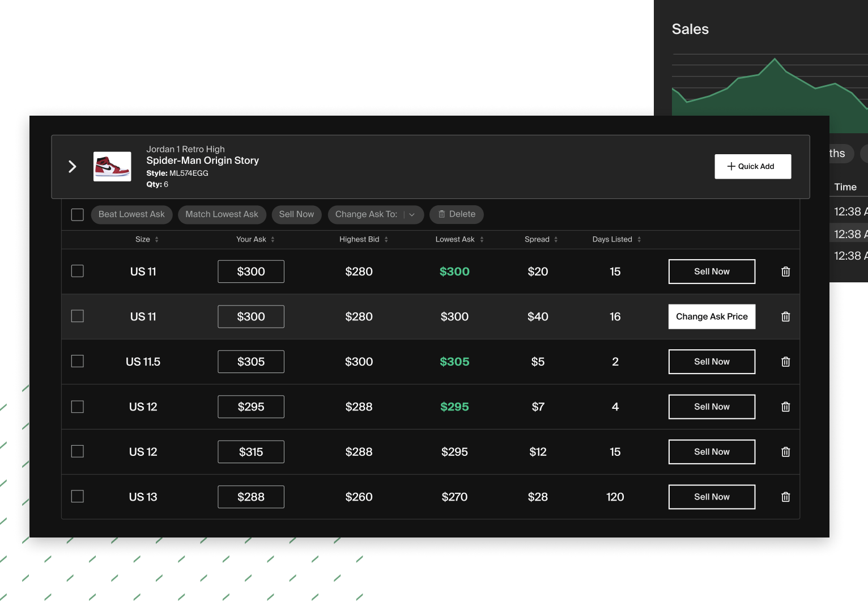Check the US 12 row with $315 ask

[x=78, y=451]
